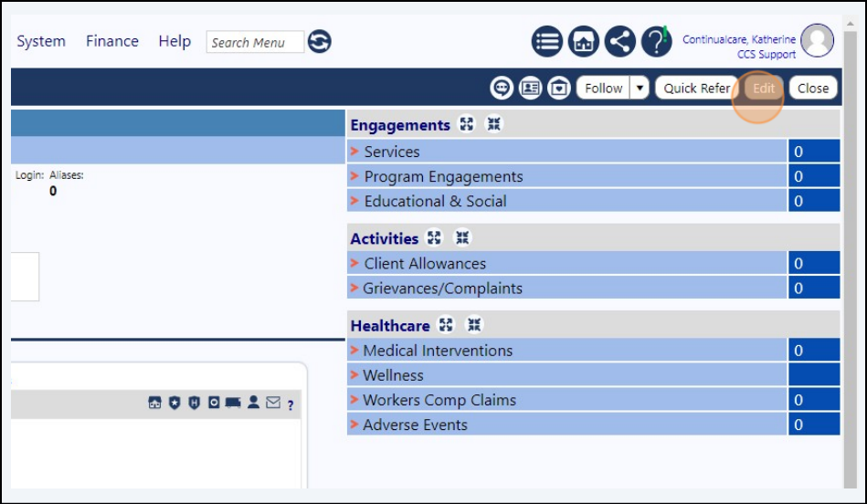Click the Edit button
Image resolution: width=867 pixels, height=504 pixels.
764,88
